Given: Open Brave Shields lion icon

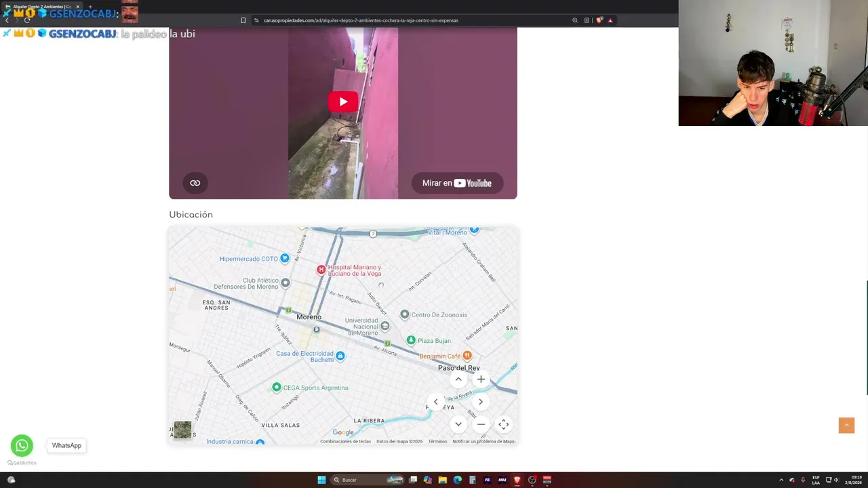Looking at the screenshot, I should coord(599,20).
